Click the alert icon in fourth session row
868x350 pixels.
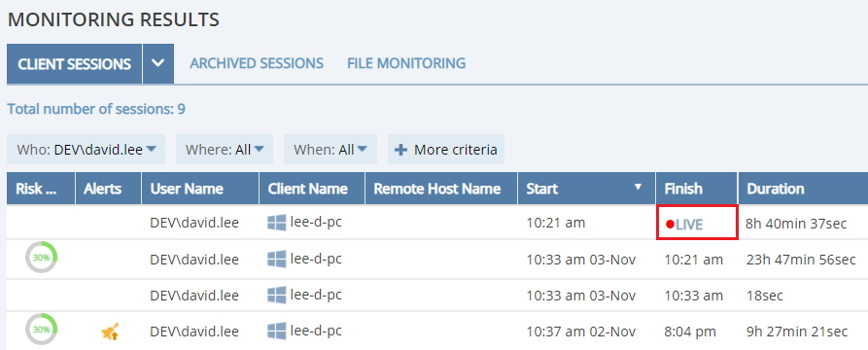(110, 332)
